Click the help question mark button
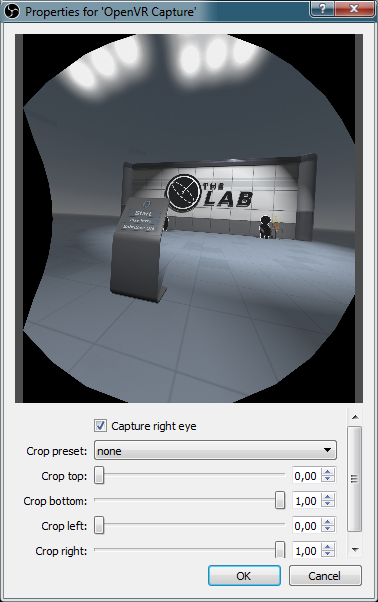This screenshot has width=378, height=602. 322,8
